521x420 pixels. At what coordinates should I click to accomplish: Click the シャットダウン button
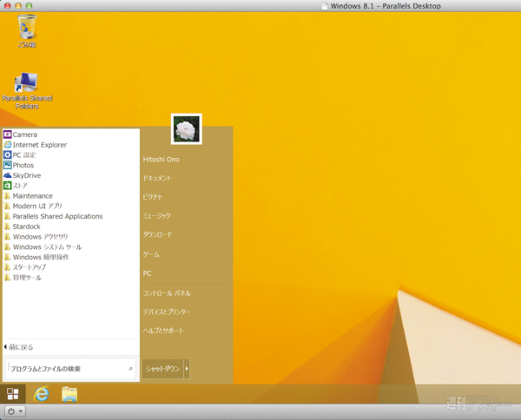pos(162,369)
